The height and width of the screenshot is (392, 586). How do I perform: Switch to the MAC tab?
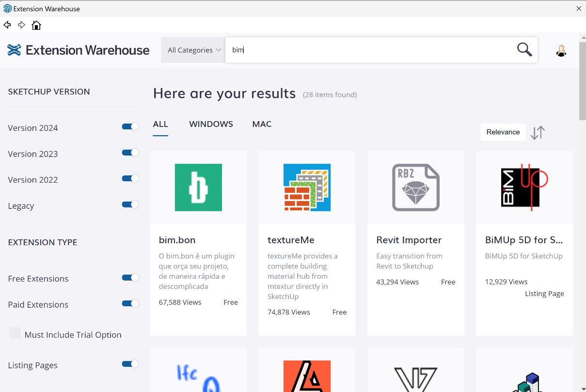[x=262, y=124]
